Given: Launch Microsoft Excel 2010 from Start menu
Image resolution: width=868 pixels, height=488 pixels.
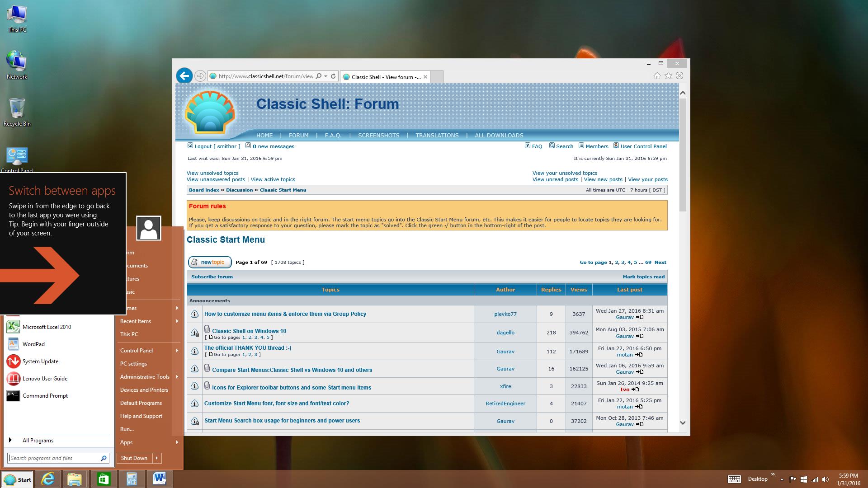Looking at the screenshot, I should pos(46,327).
